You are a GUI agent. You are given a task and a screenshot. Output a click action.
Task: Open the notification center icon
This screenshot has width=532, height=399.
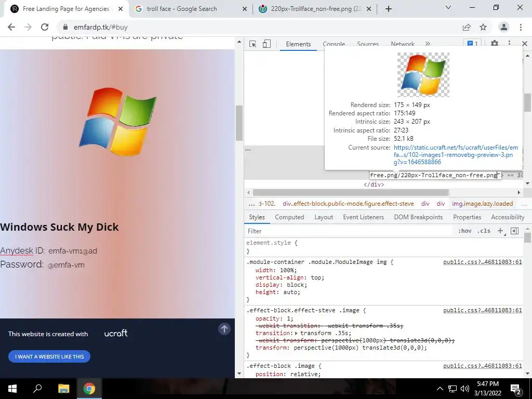pyautogui.click(x=516, y=389)
